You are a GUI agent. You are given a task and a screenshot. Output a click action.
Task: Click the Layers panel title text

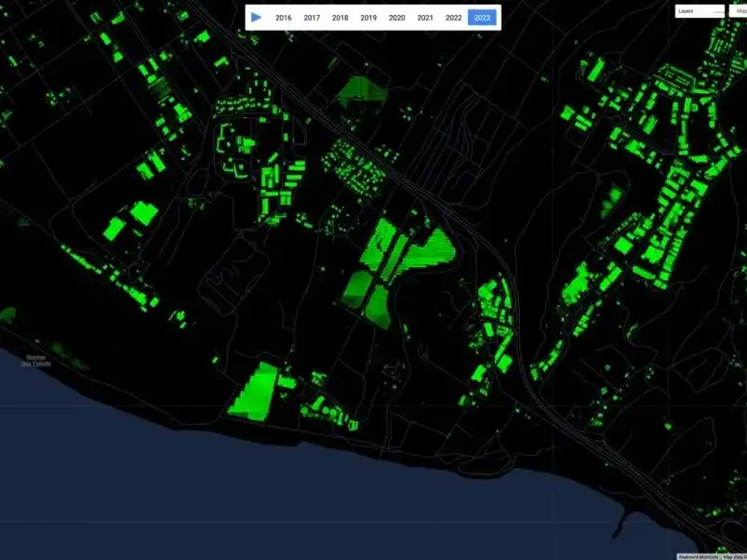point(685,10)
